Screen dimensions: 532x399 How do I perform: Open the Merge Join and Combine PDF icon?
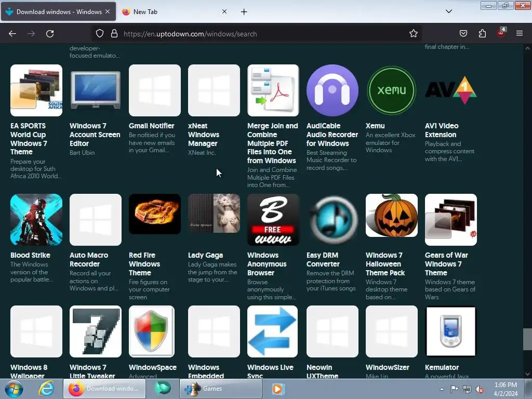[273, 90]
